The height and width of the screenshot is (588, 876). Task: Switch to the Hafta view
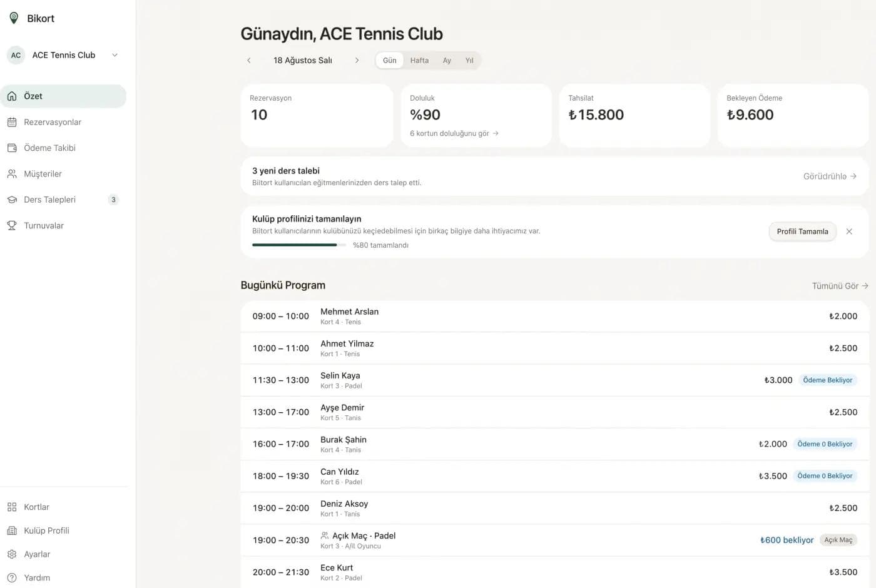point(419,61)
